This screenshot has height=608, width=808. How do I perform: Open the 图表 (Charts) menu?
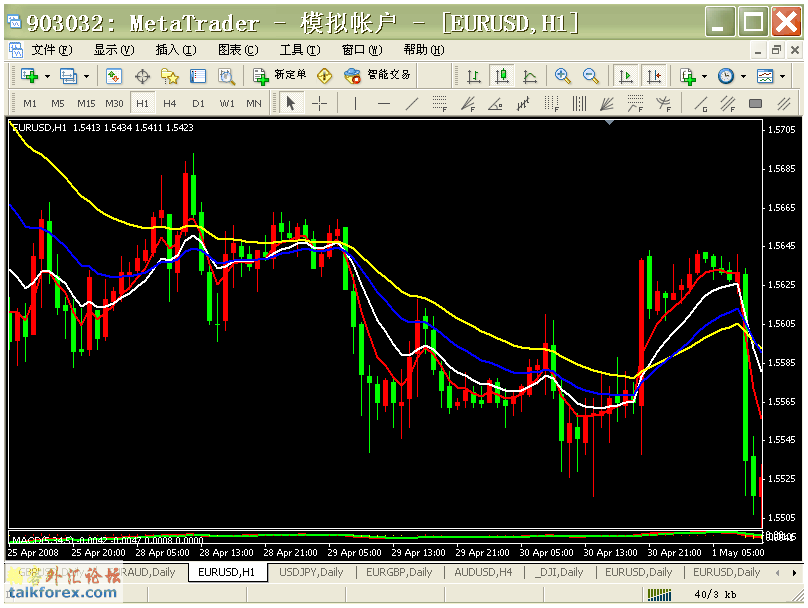[237, 50]
